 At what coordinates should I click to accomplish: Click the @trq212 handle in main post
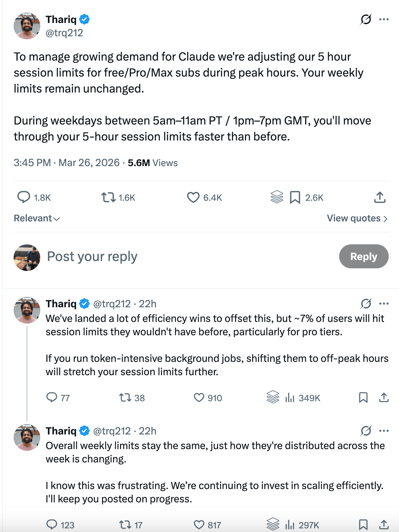click(x=64, y=33)
